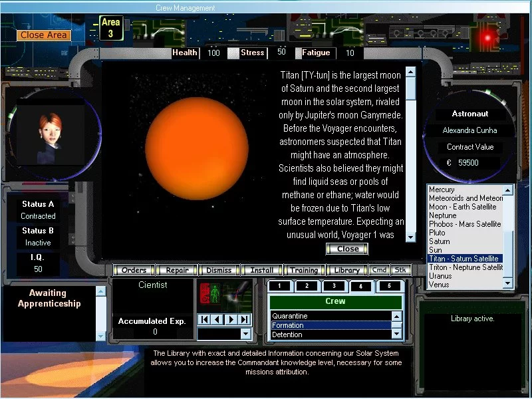Viewport: 532px width, 399px height.
Task: Click the down arrow beside Awaiting Apprenticeship
Action: (101, 336)
